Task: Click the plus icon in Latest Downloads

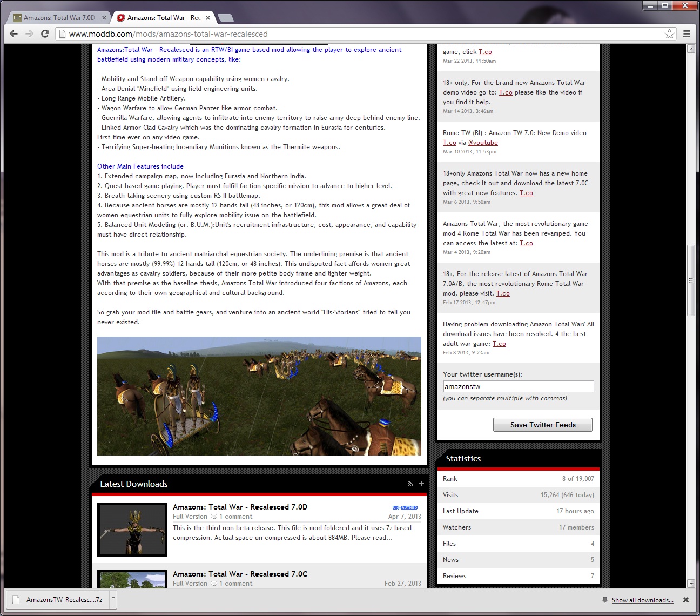Action: [x=421, y=484]
